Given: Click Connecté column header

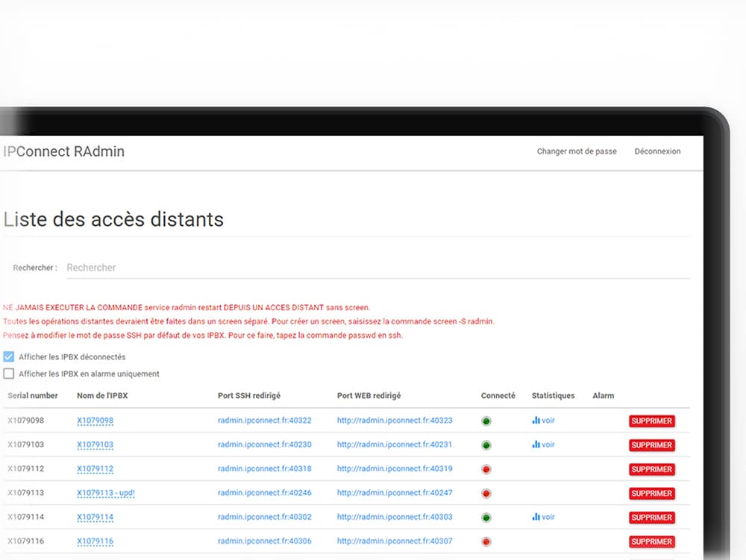Looking at the screenshot, I should click(498, 395).
